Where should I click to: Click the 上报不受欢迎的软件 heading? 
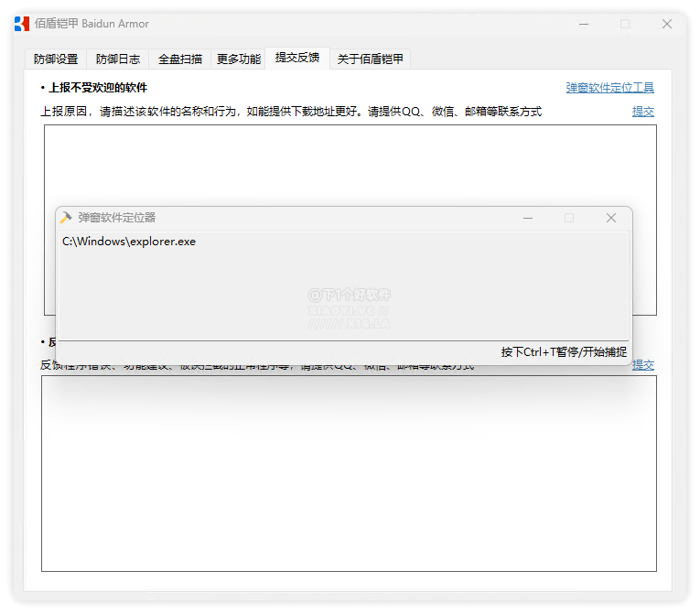(x=98, y=88)
